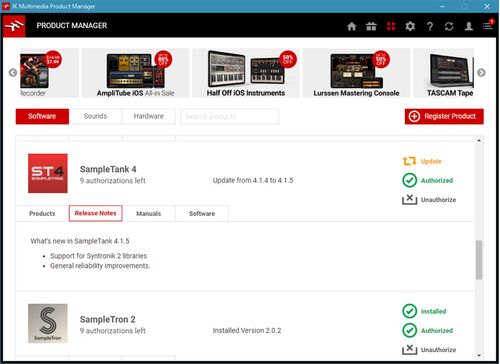500x364 pixels.
Task: Click the product list vertical scrollbar thumb
Action: [479, 260]
